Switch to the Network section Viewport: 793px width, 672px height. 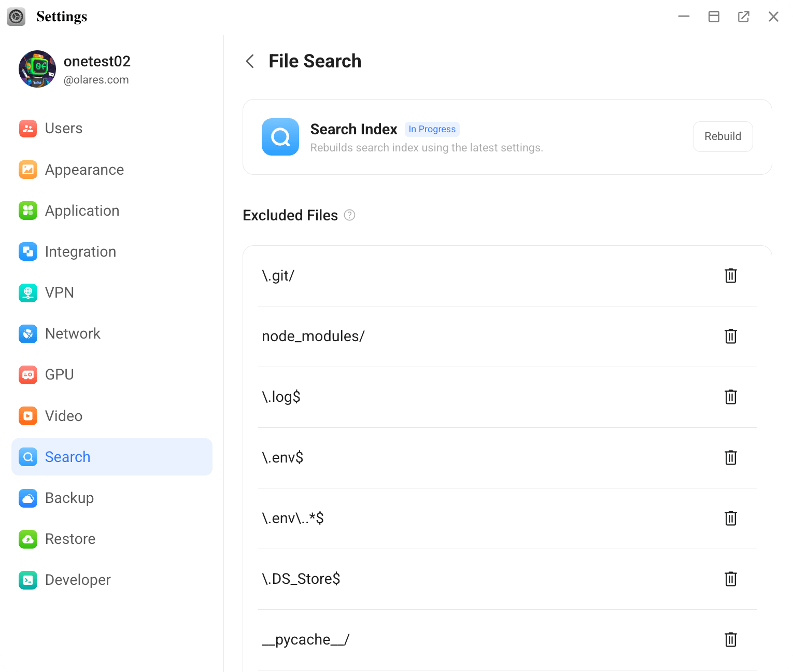tap(73, 333)
